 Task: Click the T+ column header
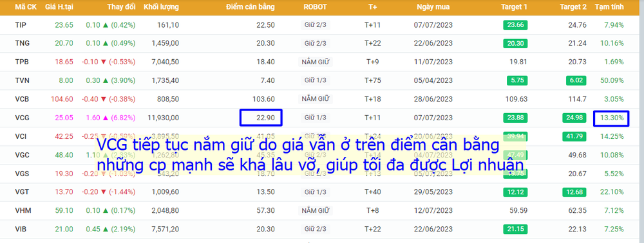tap(372, 7)
